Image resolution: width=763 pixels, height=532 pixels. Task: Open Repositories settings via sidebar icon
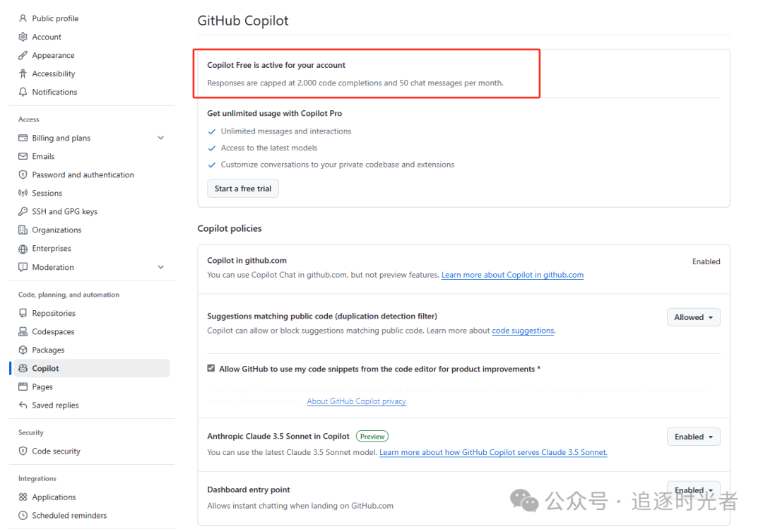pyautogui.click(x=24, y=313)
